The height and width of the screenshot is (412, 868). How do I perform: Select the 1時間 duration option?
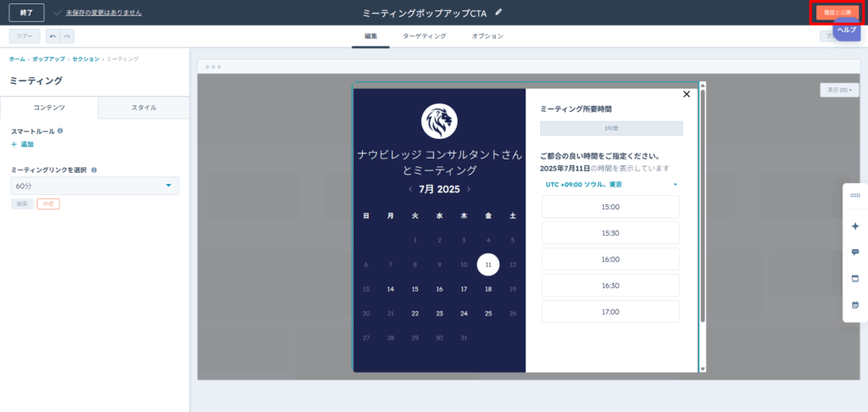[x=612, y=129]
